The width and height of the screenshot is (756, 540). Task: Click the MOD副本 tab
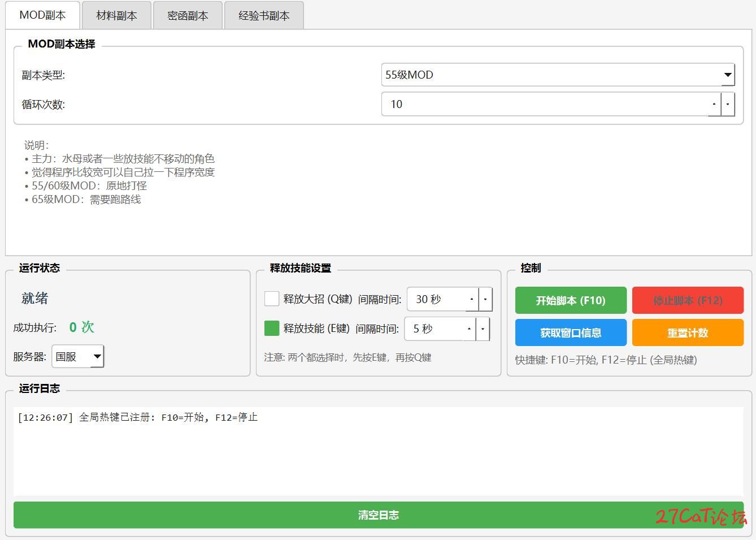pyautogui.click(x=43, y=15)
